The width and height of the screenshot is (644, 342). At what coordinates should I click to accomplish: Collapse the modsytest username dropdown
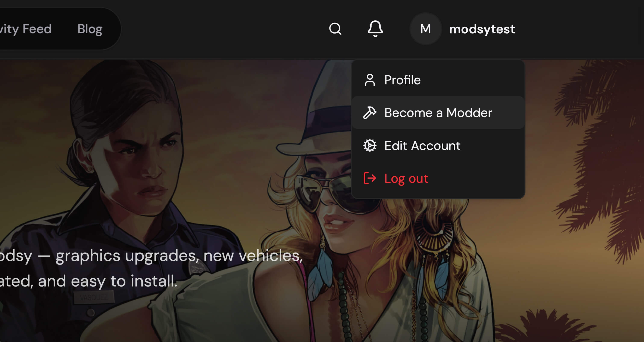pyautogui.click(x=482, y=29)
